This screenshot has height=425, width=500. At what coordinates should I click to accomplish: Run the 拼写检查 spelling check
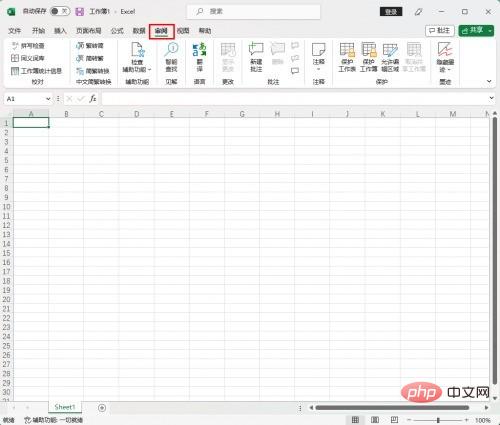(x=28, y=46)
